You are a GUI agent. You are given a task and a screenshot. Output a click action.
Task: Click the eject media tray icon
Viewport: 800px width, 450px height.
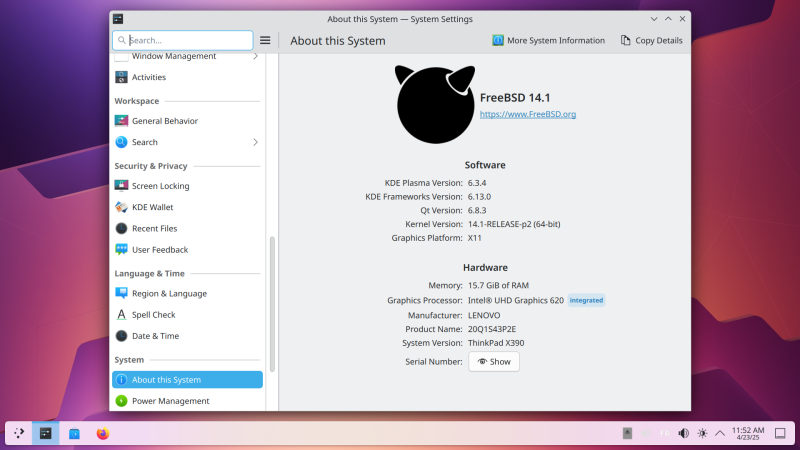(x=628, y=433)
